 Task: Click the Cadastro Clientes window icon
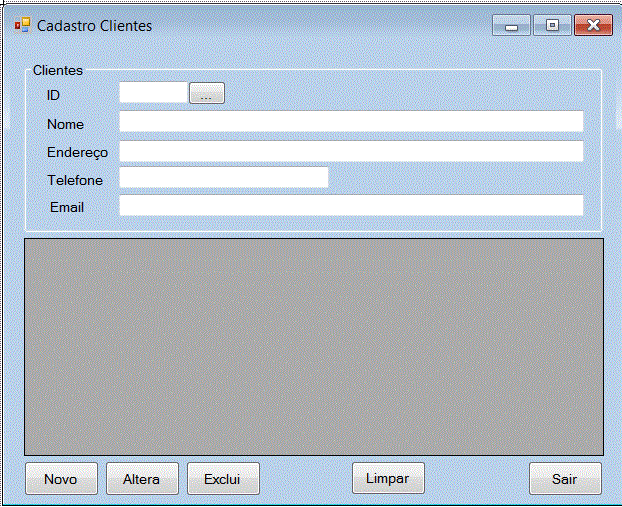[x=22, y=25]
